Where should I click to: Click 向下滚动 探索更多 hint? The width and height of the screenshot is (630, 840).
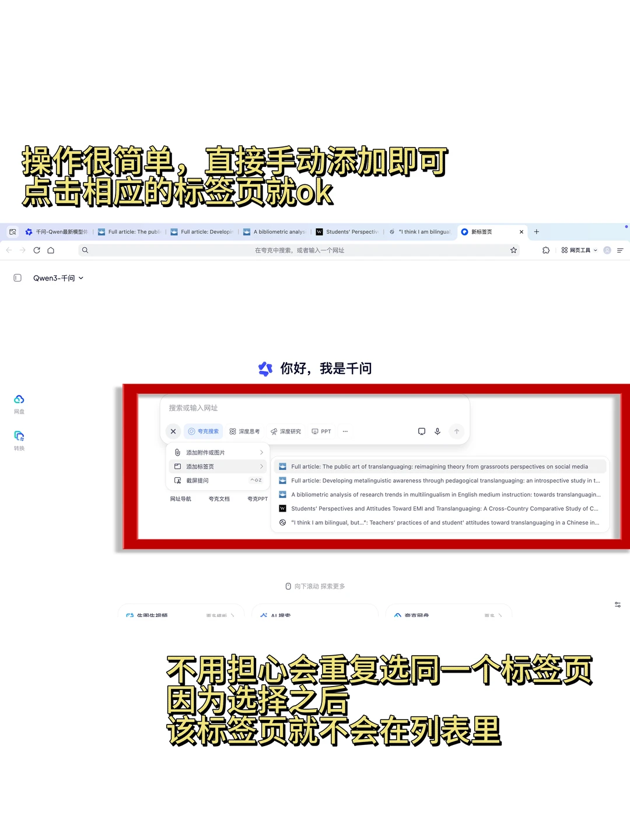tap(315, 586)
